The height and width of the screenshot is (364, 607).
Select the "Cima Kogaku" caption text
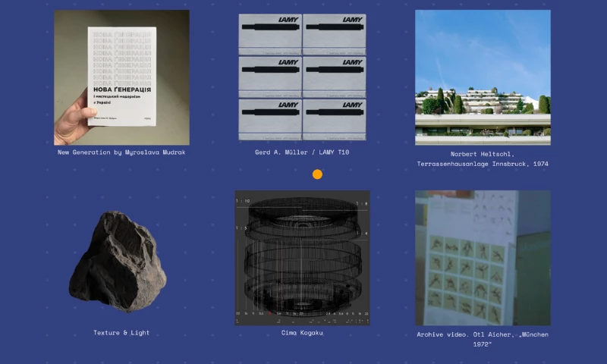[302, 333]
